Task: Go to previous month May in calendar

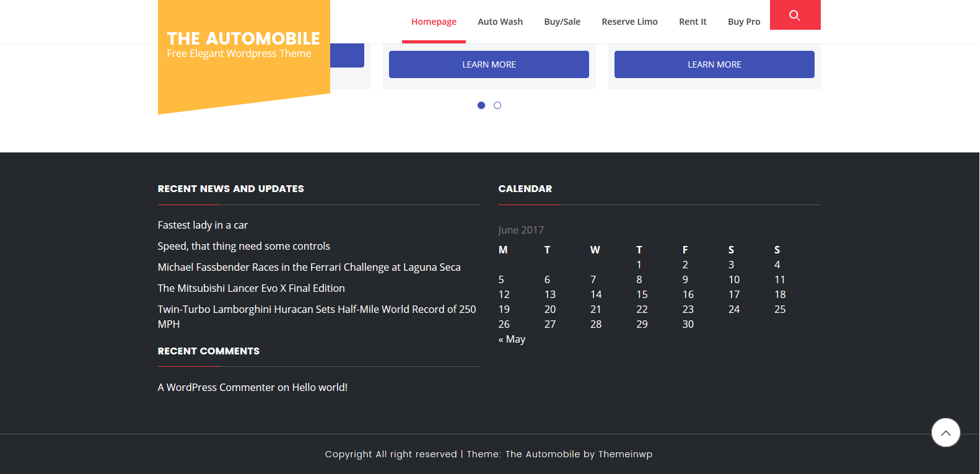Action: point(512,339)
